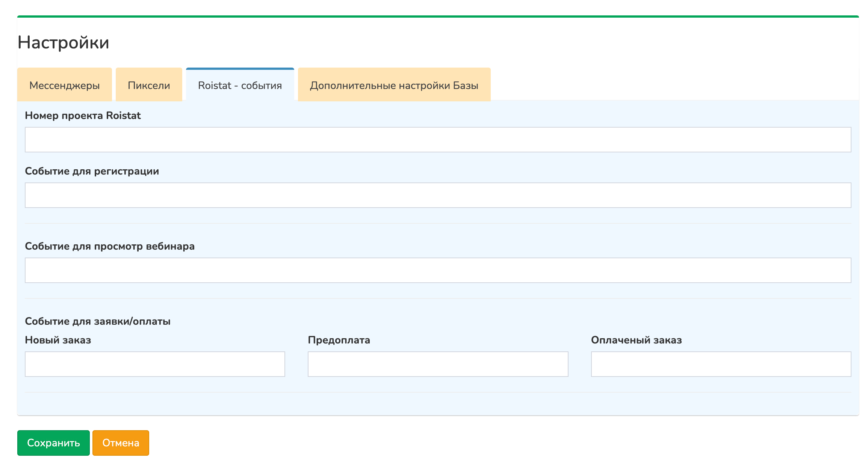Click the Оплаченый заказ label text
This screenshot has width=868, height=470.
pos(636,340)
